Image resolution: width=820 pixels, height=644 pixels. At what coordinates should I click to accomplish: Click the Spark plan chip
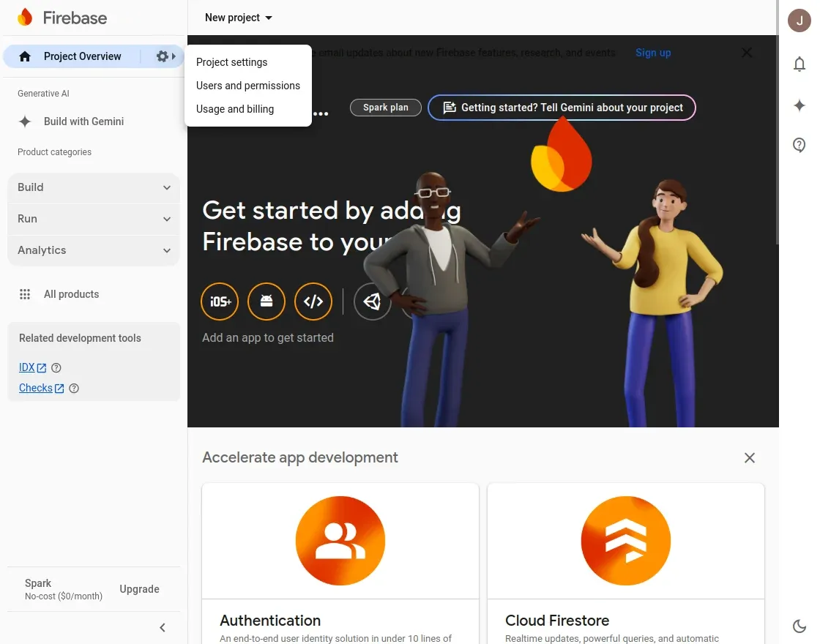pos(385,108)
